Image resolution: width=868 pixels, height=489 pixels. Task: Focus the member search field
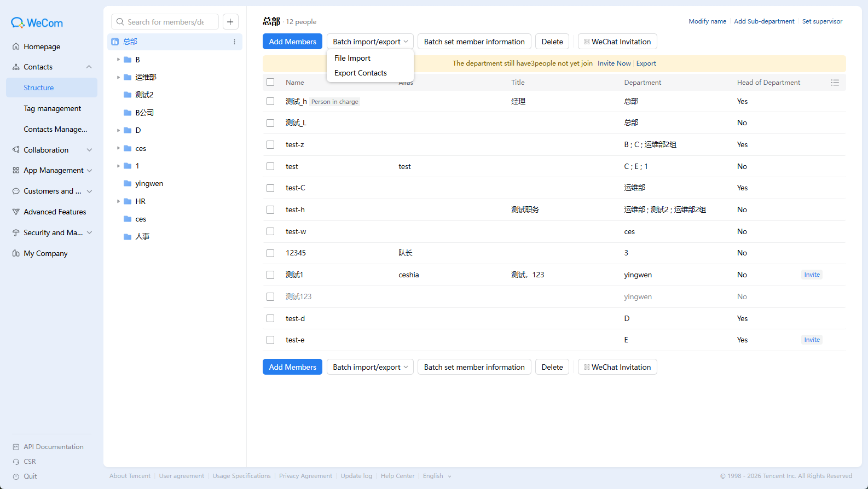point(165,22)
